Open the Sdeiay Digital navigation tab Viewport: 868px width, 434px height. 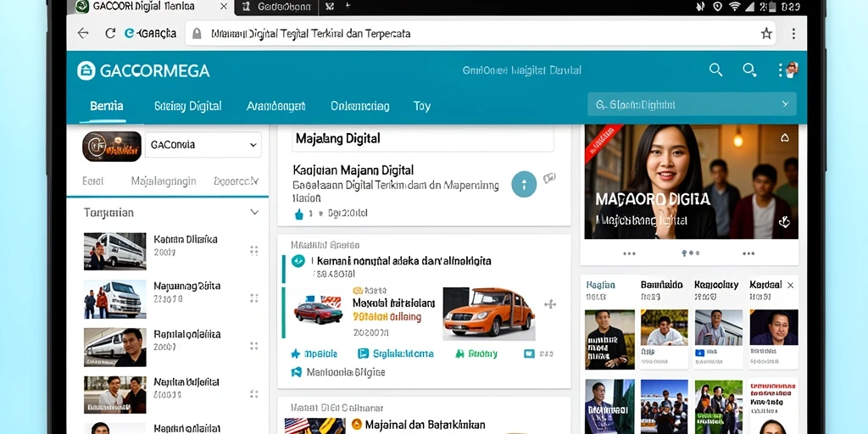[188, 106]
